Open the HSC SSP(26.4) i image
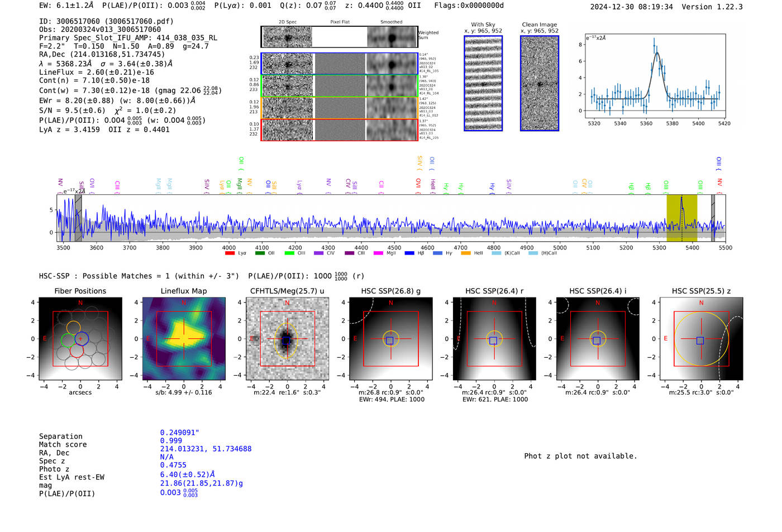782x532 pixels. (598, 338)
